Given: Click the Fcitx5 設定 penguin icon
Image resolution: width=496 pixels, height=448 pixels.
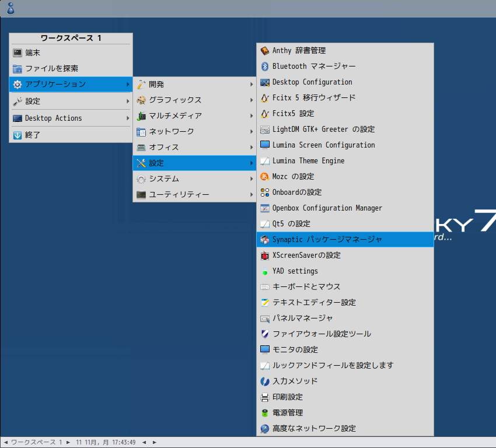Looking at the screenshot, I should point(265,114).
